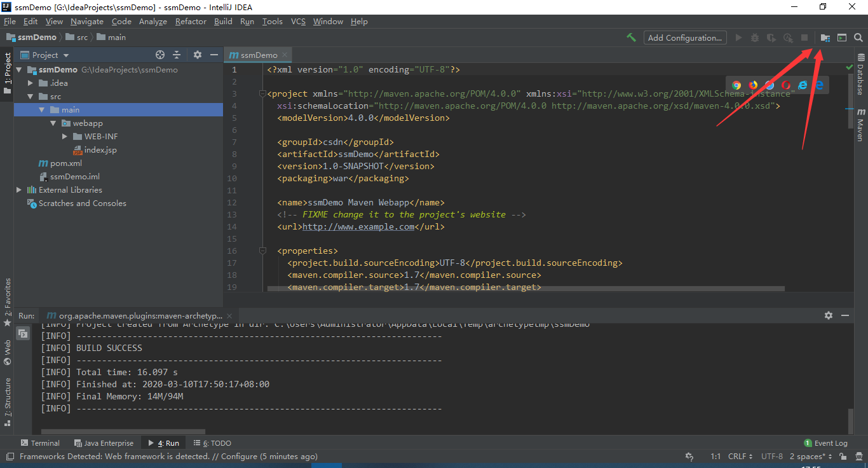This screenshot has width=868, height=468.
Task: Click the Profiler run icon
Action: [788, 38]
